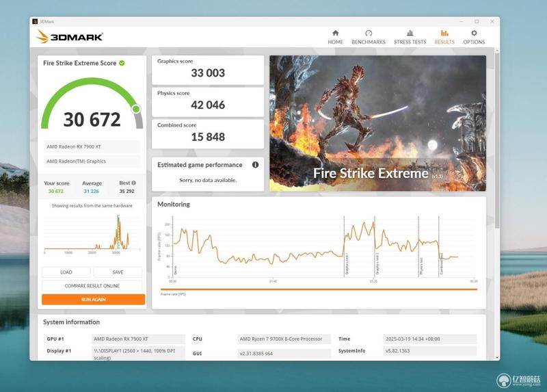Image resolution: width=547 pixels, height=392 pixels.
Task: Open the estimated game performance info icon
Action: tap(255, 165)
